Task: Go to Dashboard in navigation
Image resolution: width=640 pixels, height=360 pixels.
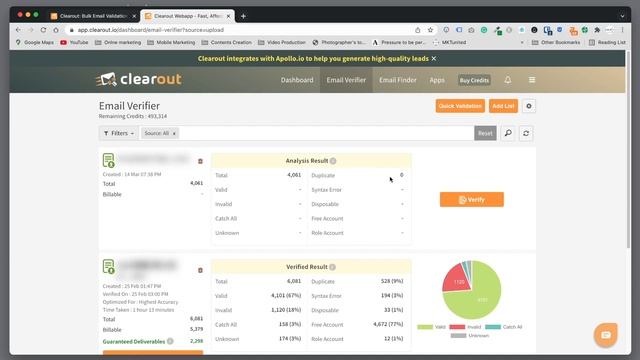Action: (297, 80)
